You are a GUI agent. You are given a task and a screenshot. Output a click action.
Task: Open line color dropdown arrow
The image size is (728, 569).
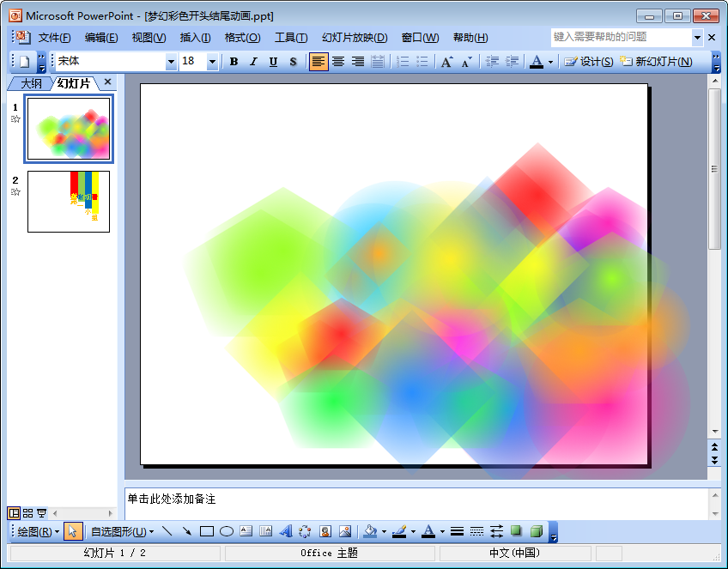[x=413, y=532]
